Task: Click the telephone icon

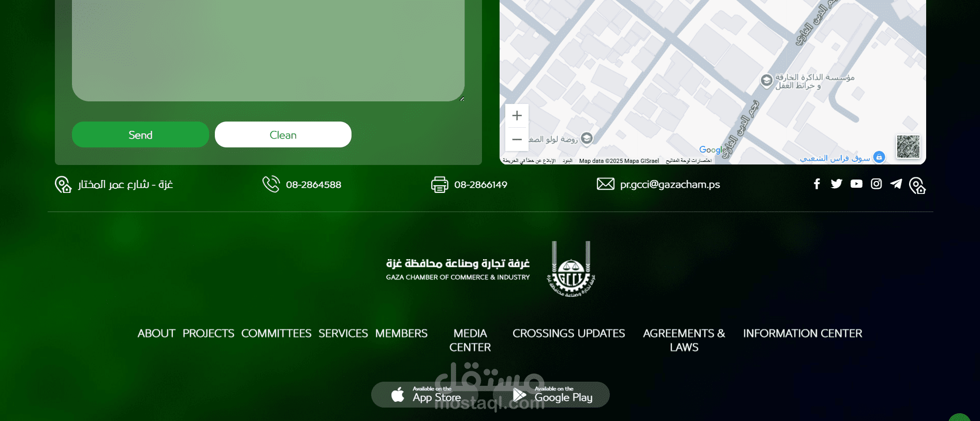Action: pos(271,184)
